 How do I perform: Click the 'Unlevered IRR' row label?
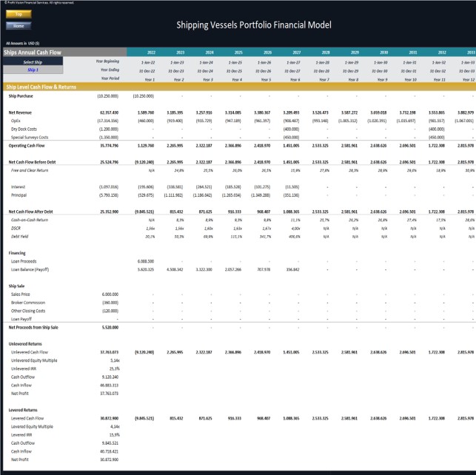pyautogui.click(x=24, y=369)
